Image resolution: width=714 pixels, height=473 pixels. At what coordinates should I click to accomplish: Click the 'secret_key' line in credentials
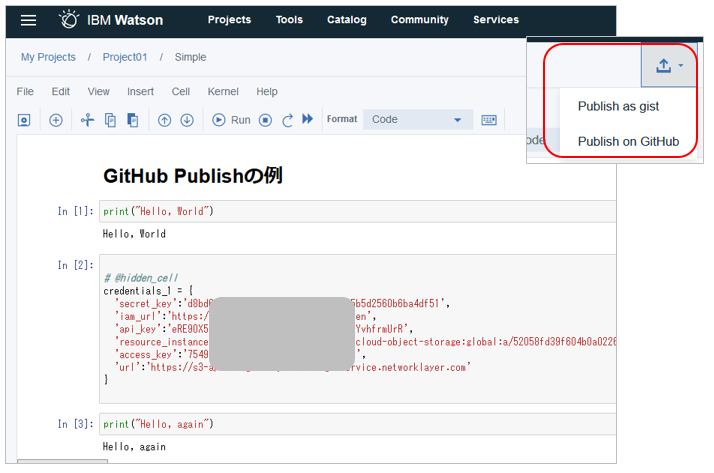[x=282, y=303]
